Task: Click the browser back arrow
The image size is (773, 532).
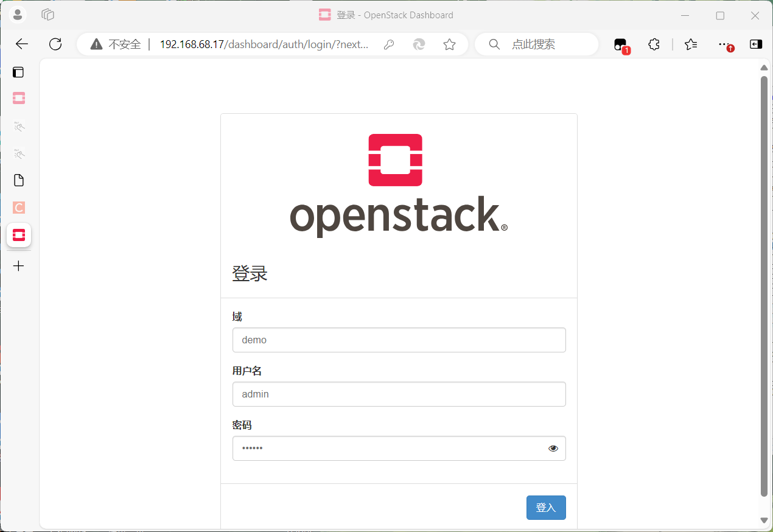Action: 22,44
